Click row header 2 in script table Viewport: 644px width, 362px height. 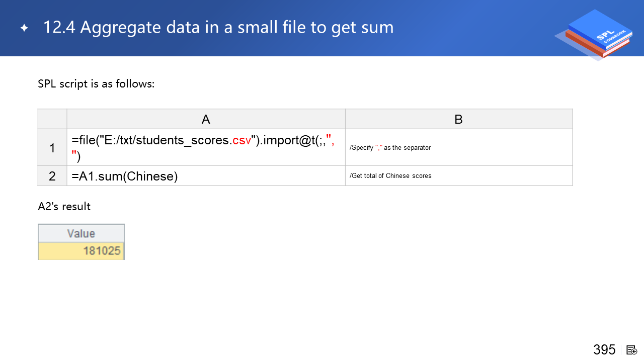pos(52,176)
